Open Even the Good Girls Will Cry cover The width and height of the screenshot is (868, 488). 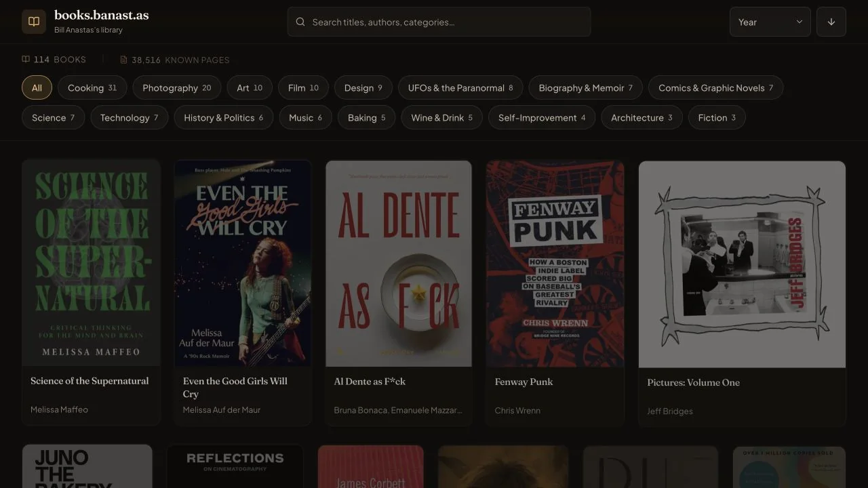243,263
